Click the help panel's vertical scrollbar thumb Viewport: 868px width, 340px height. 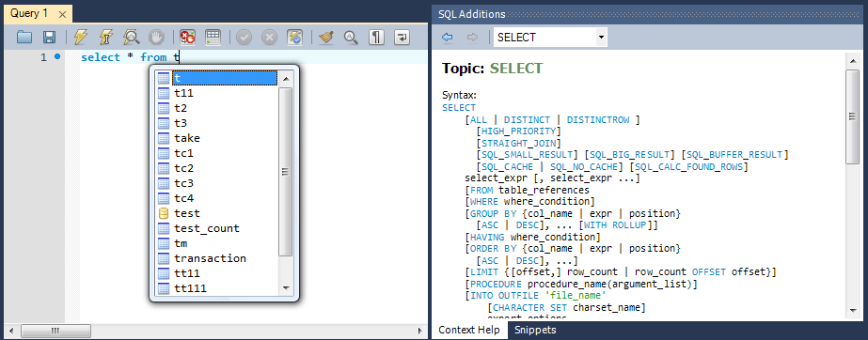(x=852, y=116)
